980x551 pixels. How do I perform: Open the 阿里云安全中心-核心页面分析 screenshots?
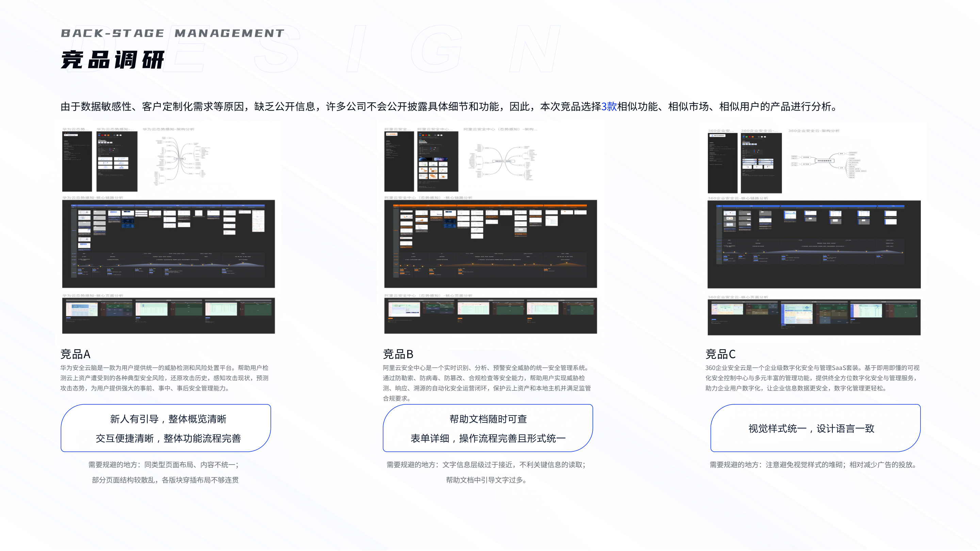(x=487, y=316)
